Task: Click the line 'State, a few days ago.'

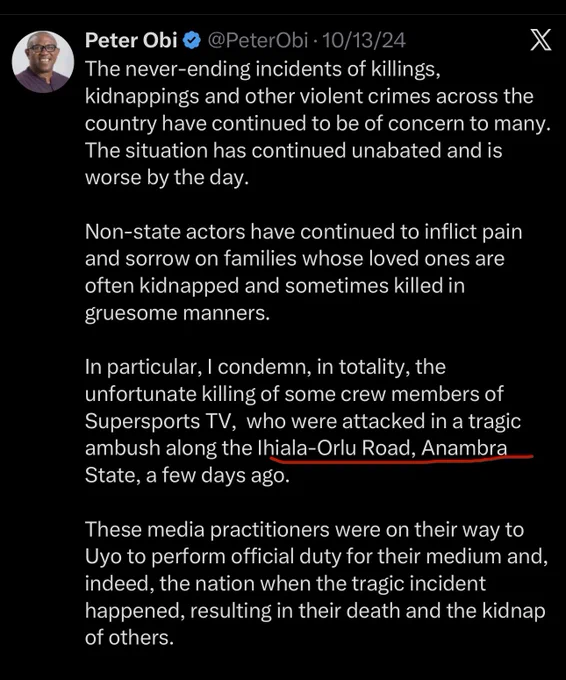Action: click(187, 475)
